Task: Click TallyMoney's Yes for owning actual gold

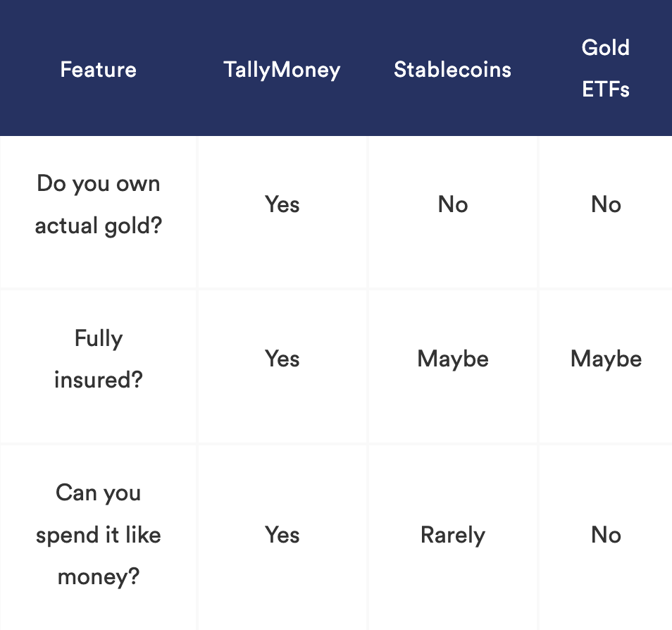Action: click(x=282, y=204)
